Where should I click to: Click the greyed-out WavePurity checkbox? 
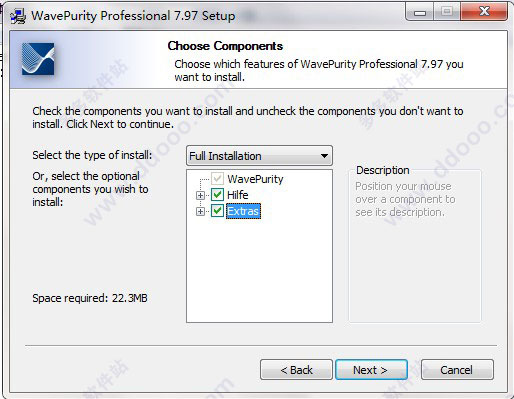pos(217,179)
